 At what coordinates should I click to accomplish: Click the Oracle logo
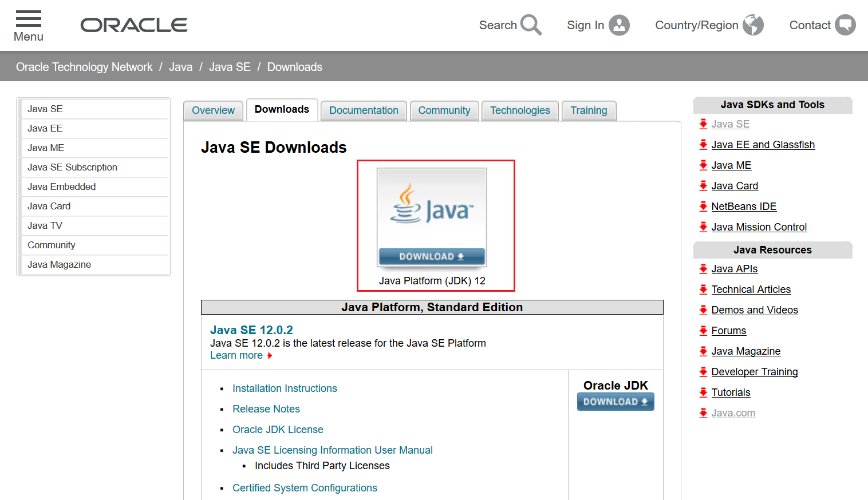tap(134, 25)
